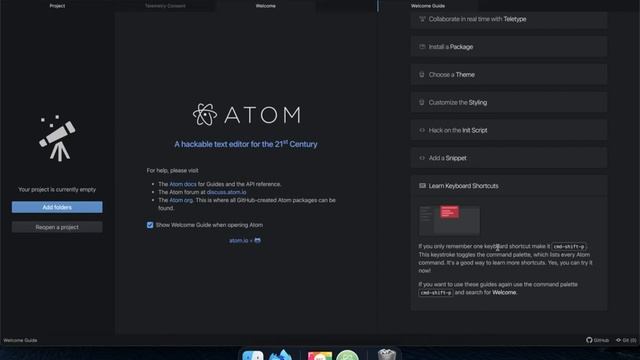Image resolution: width=640 pixels, height=360 pixels.
Task: Expand the Hack on the Init Script section
Action: (x=509, y=130)
